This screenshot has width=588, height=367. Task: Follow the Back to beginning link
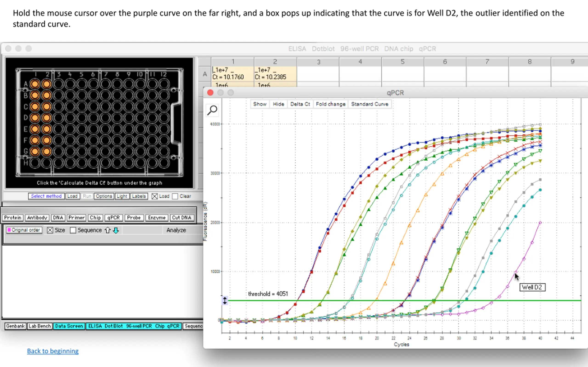click(x=53, y=351)
